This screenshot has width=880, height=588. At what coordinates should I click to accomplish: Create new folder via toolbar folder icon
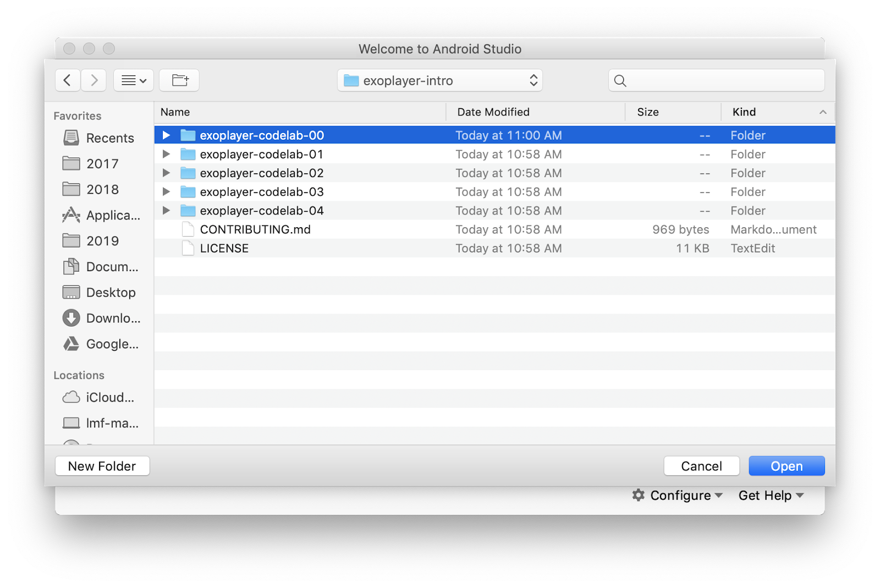[x=179, y=80]
